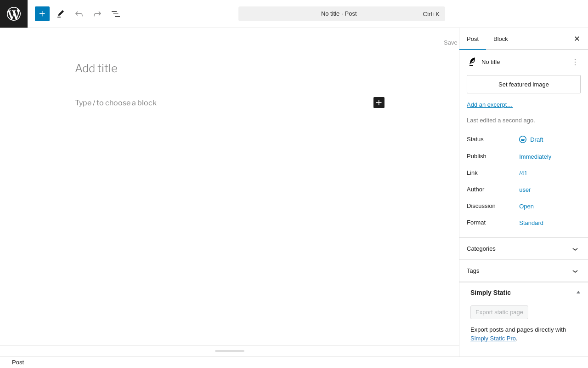The image size is (588, 368).
Task: Open the Simply Static Pro link
Action: pos(493,339)
